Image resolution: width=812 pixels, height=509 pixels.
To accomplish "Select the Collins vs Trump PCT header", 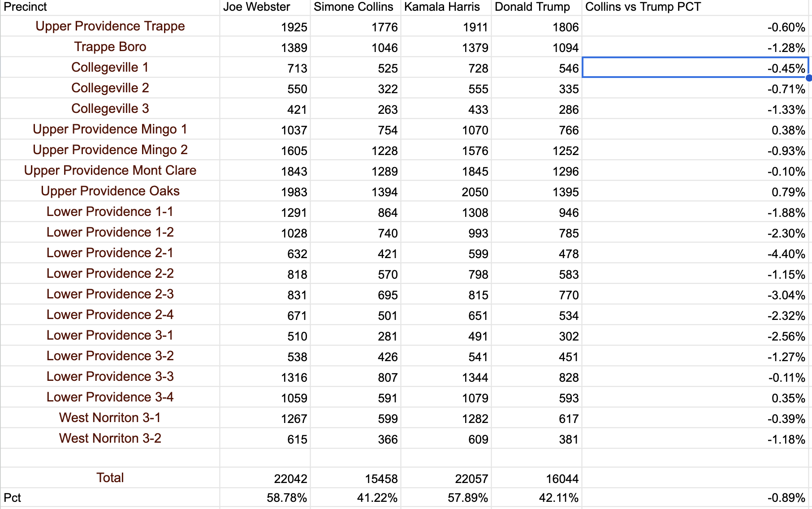I will pos(695,7).
